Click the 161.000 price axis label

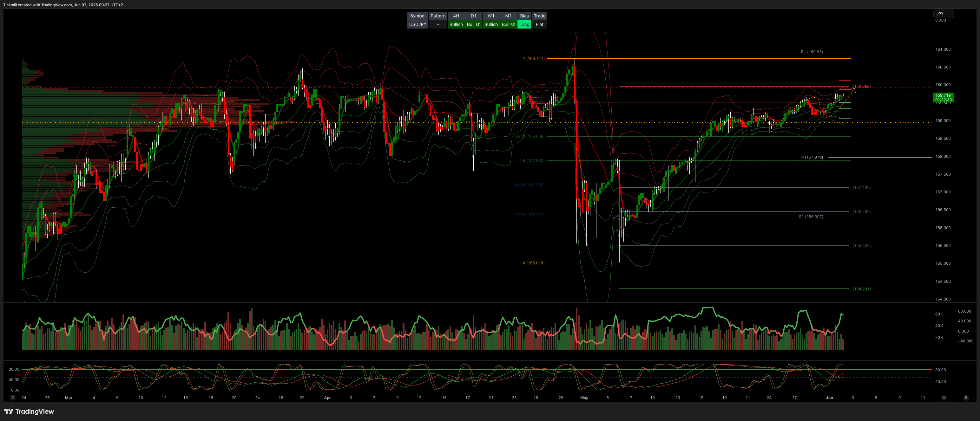[x=943, y=49]
